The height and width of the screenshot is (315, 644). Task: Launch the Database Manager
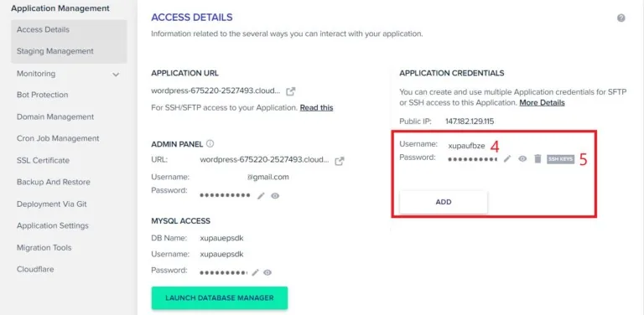pos(220,297)
